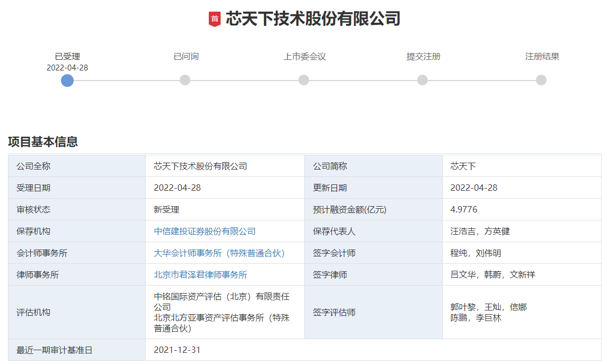Click the 2022-04-28 date under 已受理
Image resolution: width=607 pixels, height=364 pixels.
pyautogui.click(x=67, y=68)
